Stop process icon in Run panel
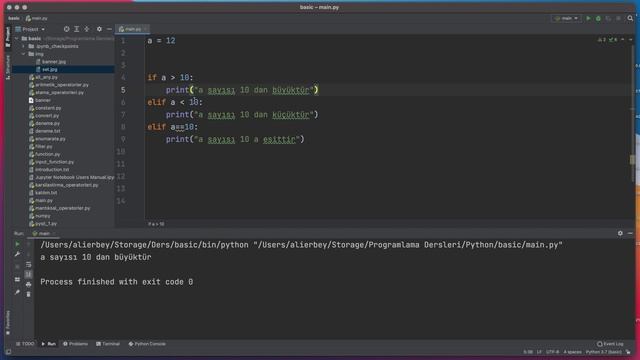640x360 pixels. [17, 267]
